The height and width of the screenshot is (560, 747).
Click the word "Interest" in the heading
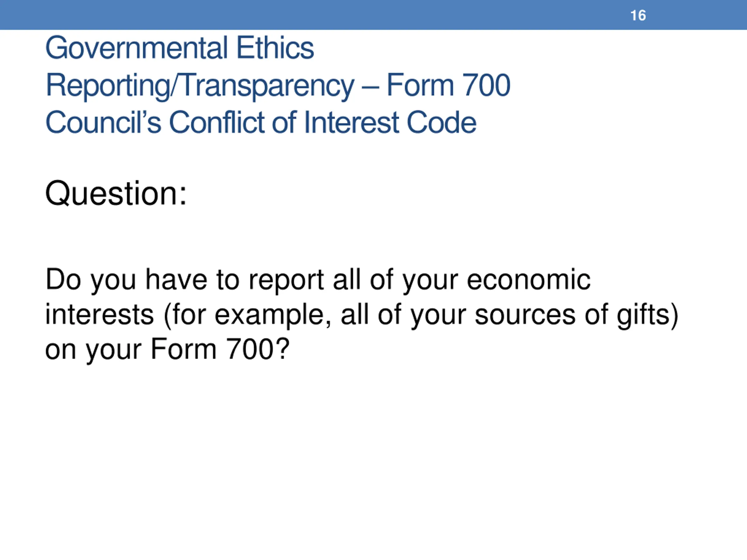(352, 122)
